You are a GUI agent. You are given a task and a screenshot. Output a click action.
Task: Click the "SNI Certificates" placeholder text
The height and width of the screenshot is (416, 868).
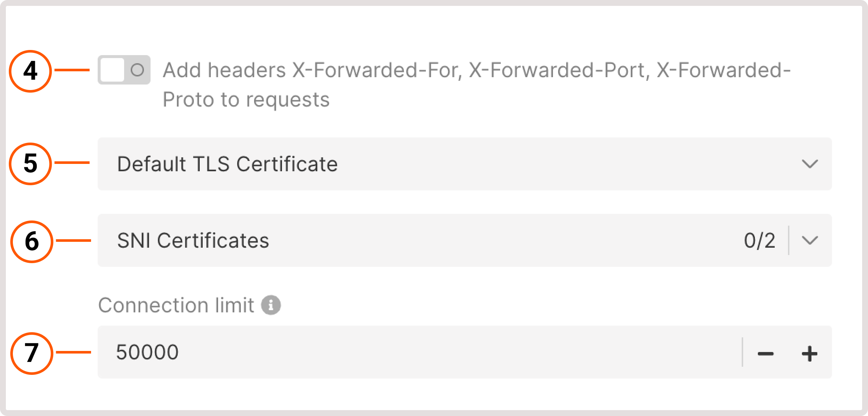click(193, 240)
